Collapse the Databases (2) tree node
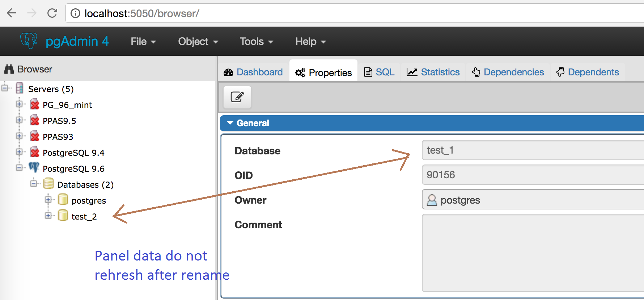644x300 pixels. click(x=34, y=184)
